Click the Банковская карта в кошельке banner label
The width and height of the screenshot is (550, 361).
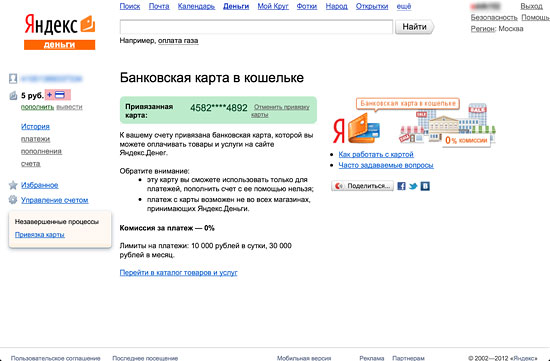(x=408, y=103)
